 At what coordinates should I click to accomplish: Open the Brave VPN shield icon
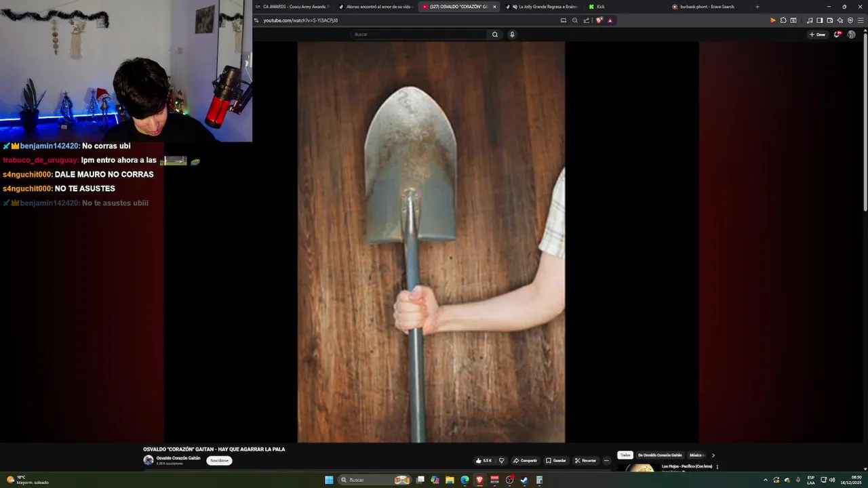click(850, 20)
